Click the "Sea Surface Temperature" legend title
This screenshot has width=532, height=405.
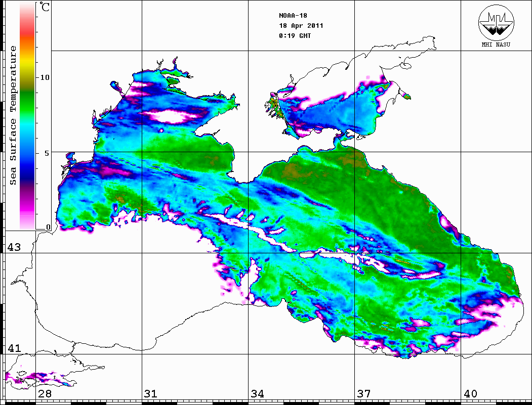point(13,116)
